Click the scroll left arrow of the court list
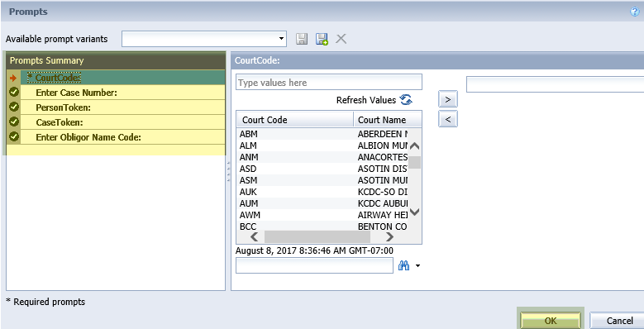 coord(255,237)
